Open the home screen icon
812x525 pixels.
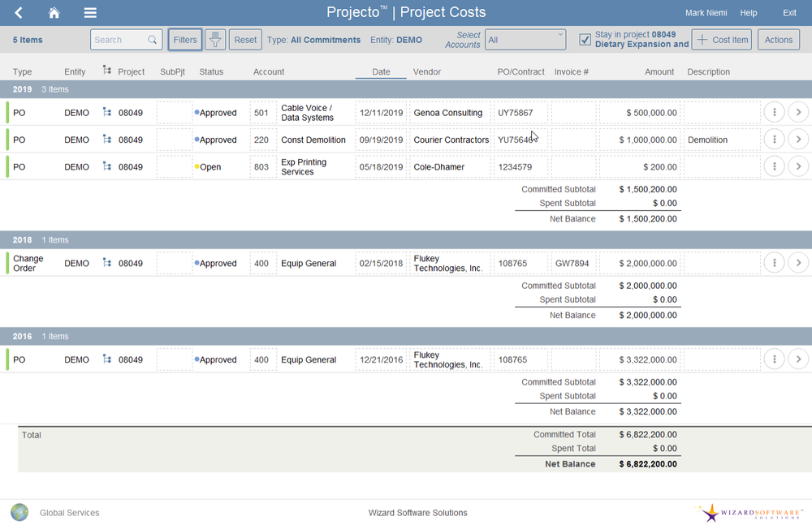coord(54,12)
